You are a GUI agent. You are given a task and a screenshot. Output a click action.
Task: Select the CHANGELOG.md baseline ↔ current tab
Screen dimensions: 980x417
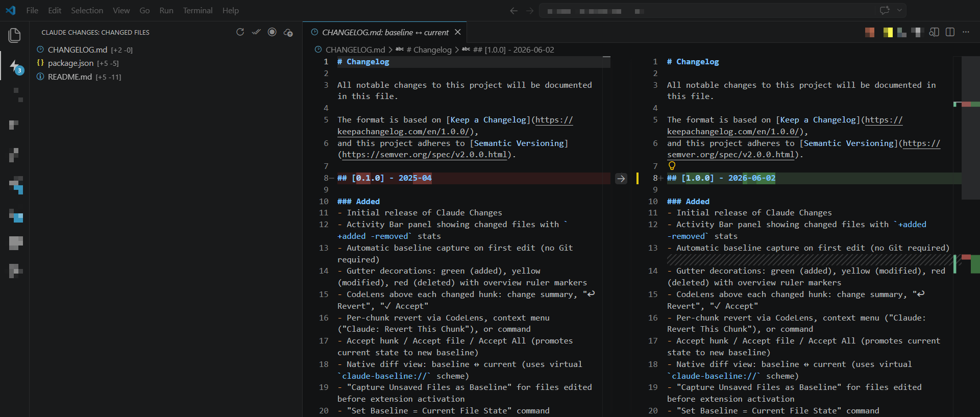[385, 32]
